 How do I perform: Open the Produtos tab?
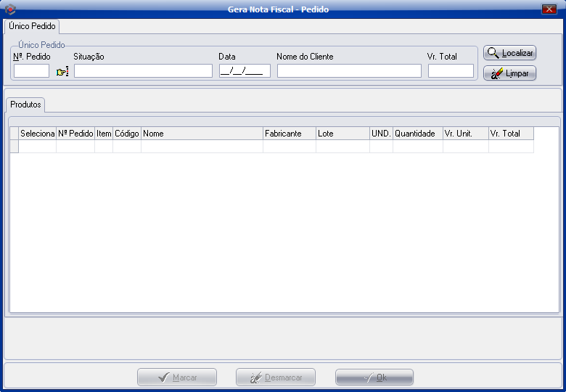click(25, 105)
